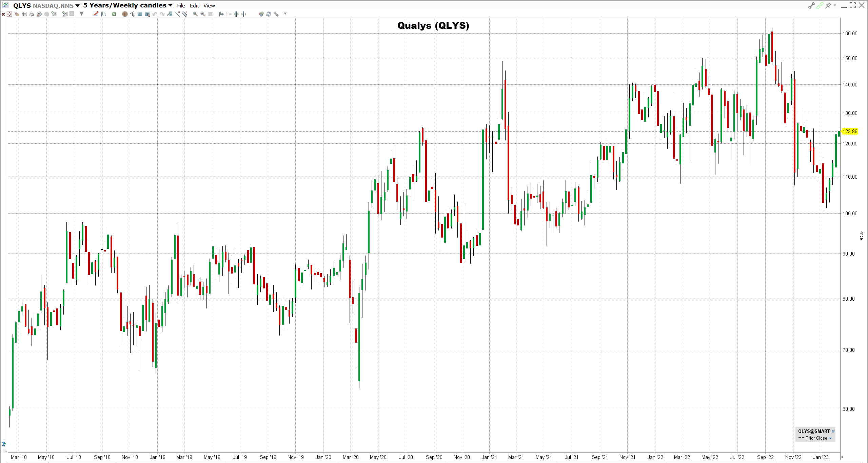Click the four-arrow crosshair toolbar icon
This screenshot has height=463, width=868.
[x=9, y=14]
